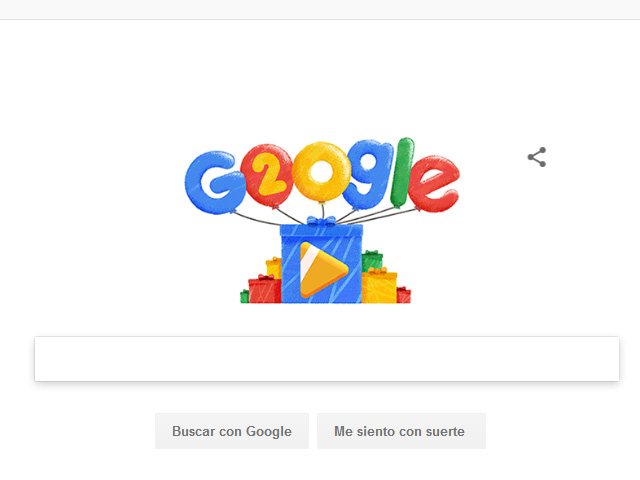Click the share icon beside the doodle
The height and width of the screenshot is (480, 640).
click(537, 157)
